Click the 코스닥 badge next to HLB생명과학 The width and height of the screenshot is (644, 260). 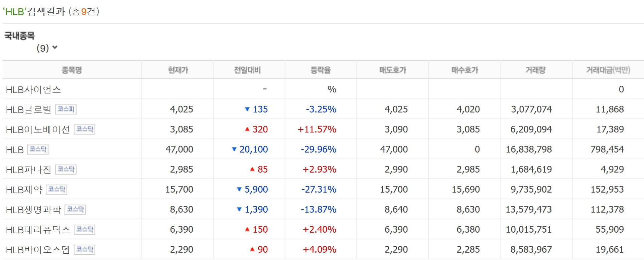[x=75, y=209]
